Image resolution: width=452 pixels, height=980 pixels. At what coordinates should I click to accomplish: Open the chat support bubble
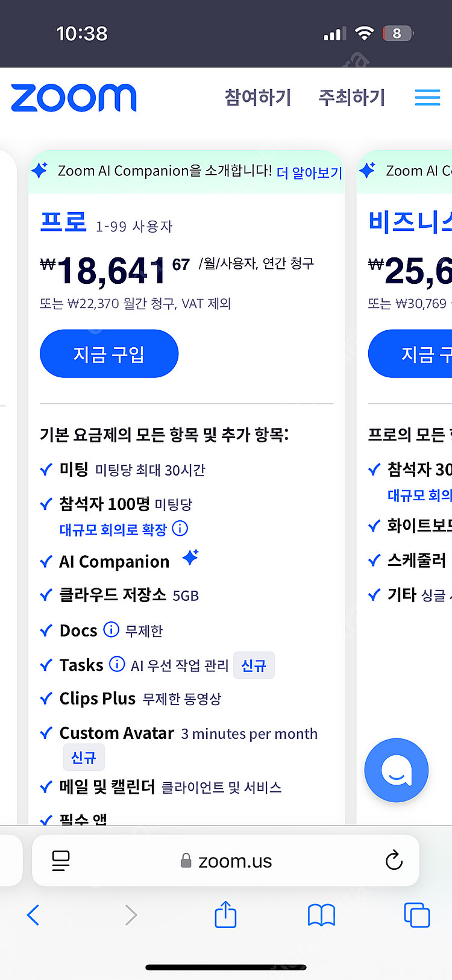click(x=396, y=770)
